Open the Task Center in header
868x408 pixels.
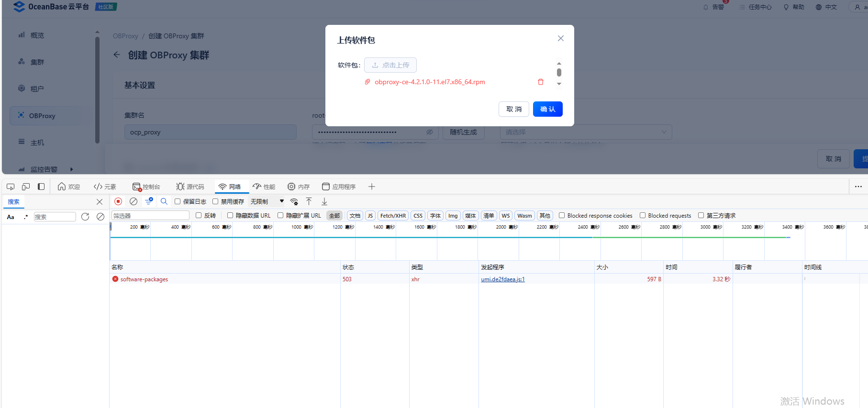[x=755, y=7]
